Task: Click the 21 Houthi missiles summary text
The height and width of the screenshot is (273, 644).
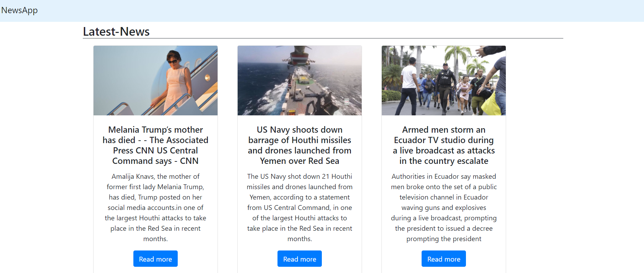Action: click(299, 207)
